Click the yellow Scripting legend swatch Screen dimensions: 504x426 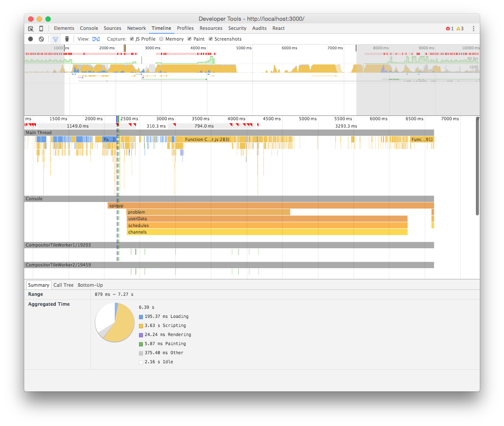click(141, 326)
